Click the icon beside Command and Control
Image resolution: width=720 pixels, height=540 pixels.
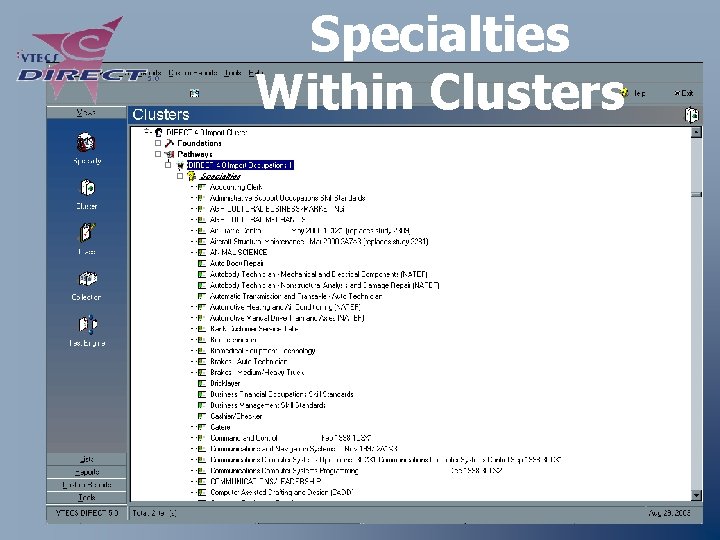pyautogui.click(x=202, y=439)
